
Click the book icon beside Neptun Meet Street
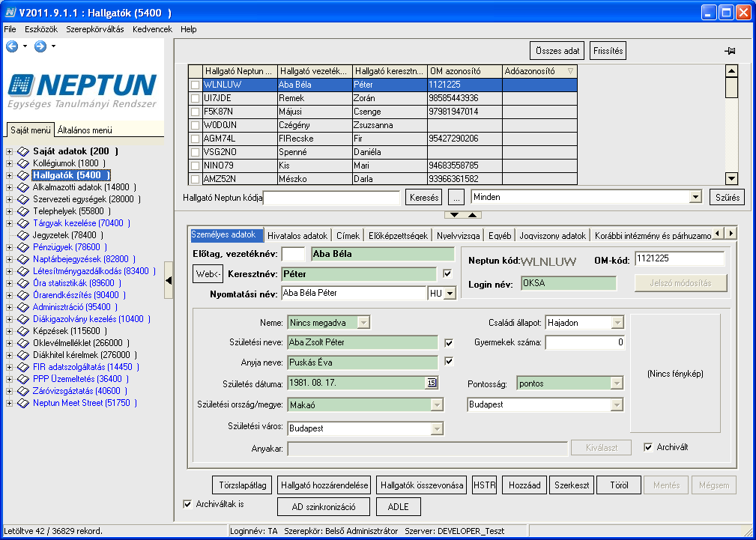point(23,403)
